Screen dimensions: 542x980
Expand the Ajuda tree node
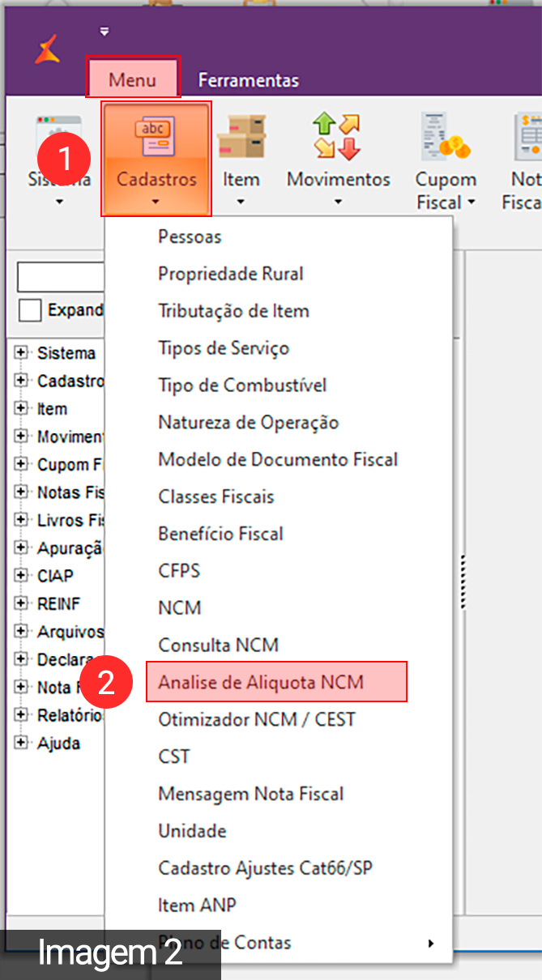pos(21,743)
